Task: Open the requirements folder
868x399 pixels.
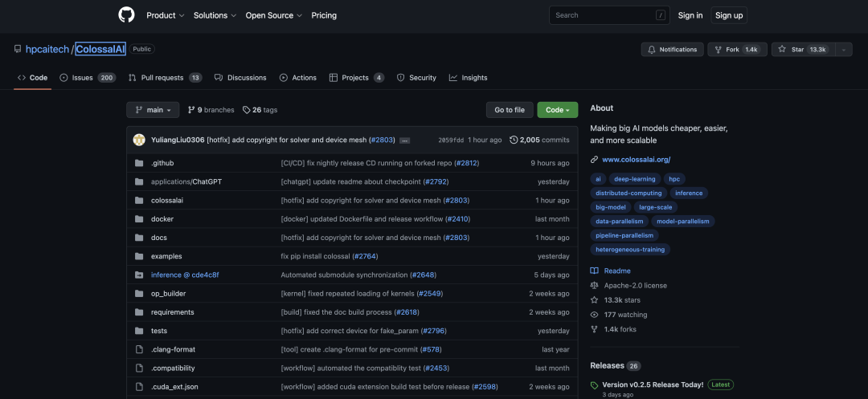Action: (x=172, y=312)
